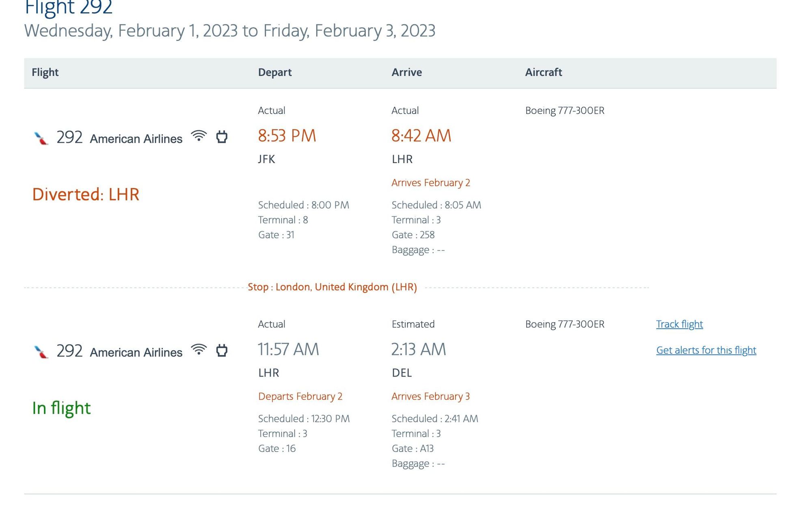Click the Flight column header
The height and width of the screenshot is (510, 812).
coord(45,72)
